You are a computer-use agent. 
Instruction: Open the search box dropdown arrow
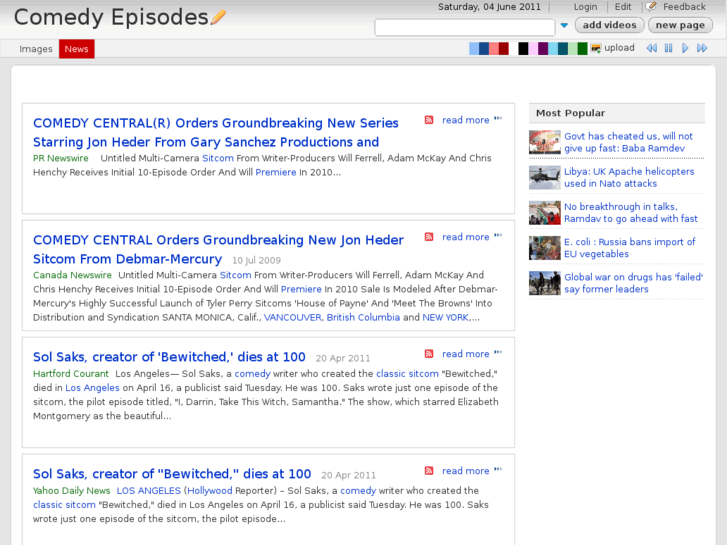564,26
